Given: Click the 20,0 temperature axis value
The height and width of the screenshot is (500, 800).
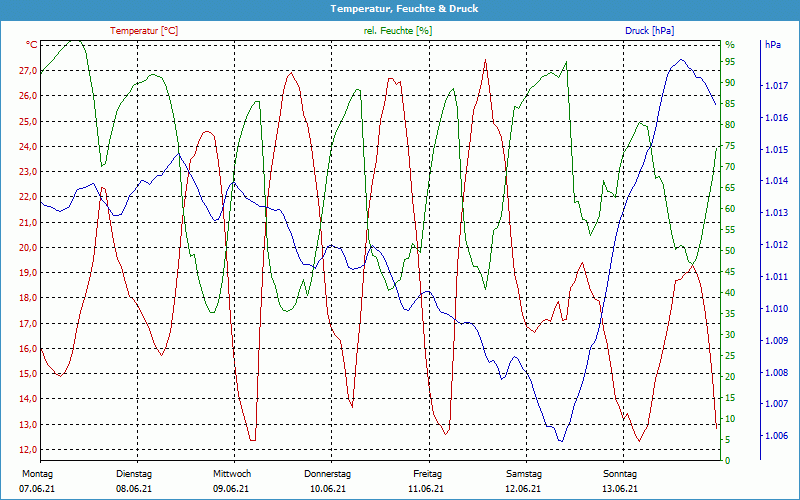Looking at the screenshot, I should click(28, 247).
